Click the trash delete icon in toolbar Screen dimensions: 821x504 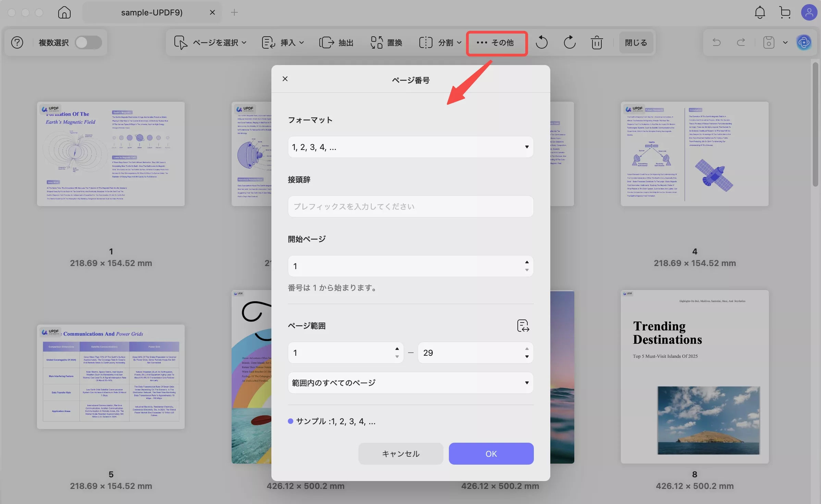point(597,42)
